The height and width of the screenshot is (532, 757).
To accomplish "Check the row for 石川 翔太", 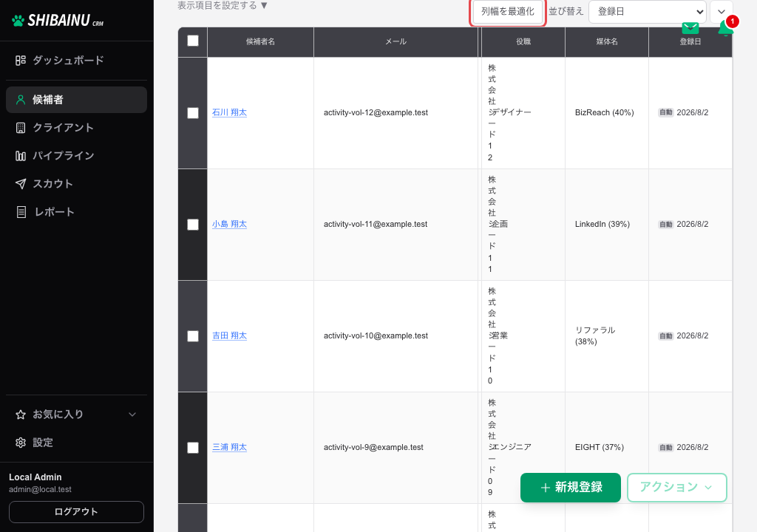I will coord(193,113).
